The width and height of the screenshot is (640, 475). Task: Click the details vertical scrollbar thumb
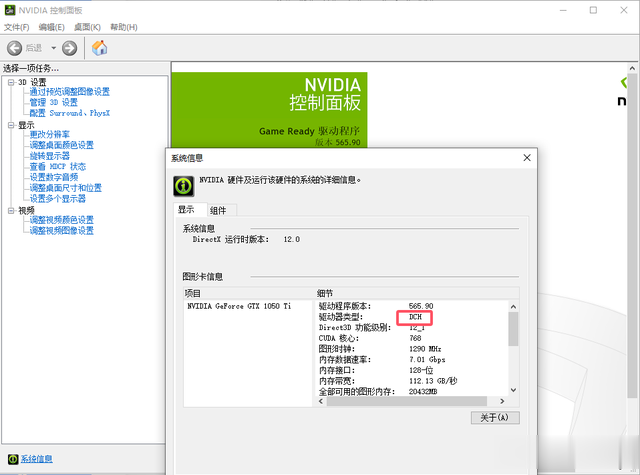(513, 329)
